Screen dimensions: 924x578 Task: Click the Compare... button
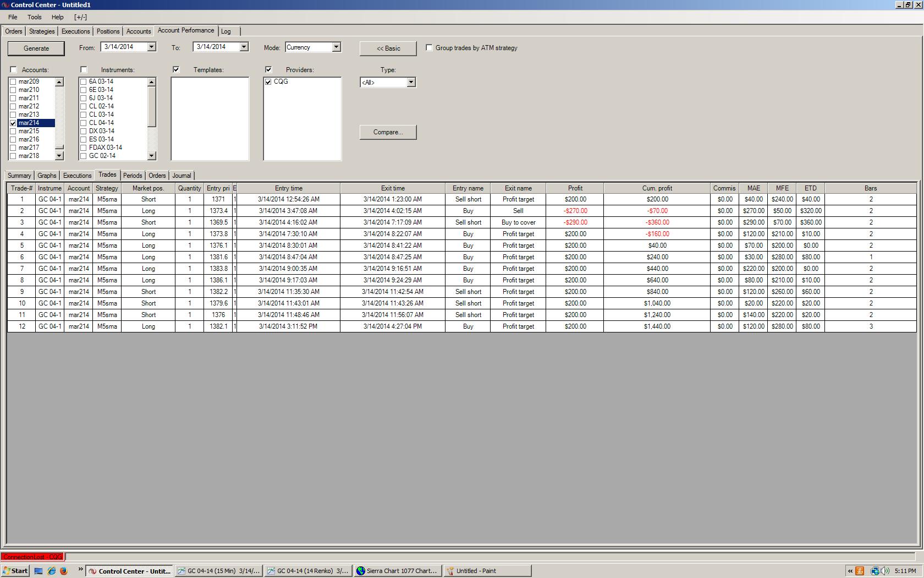tap(388, 132)
